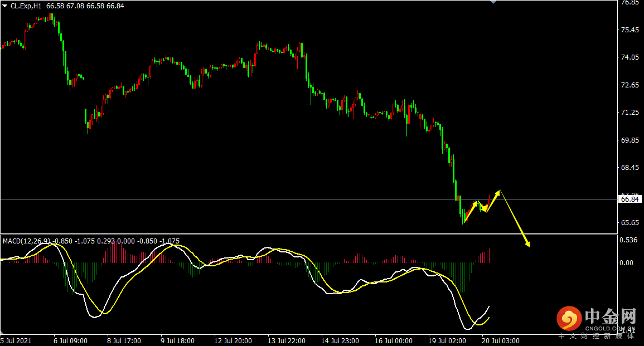Click the 75.45 price scale value
Viewport: 644px width, 346px height.
coord(630,30)
